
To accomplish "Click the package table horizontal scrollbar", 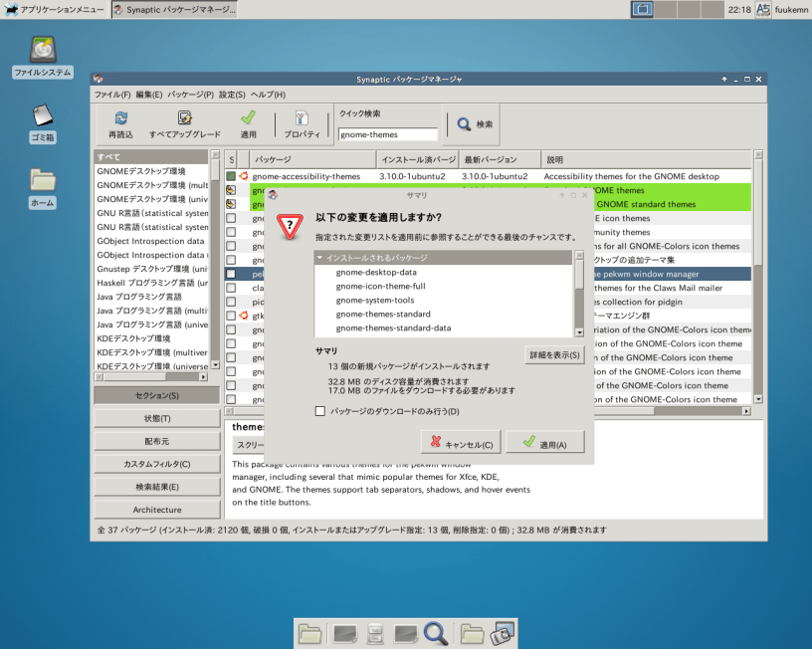I will [487, 411].
